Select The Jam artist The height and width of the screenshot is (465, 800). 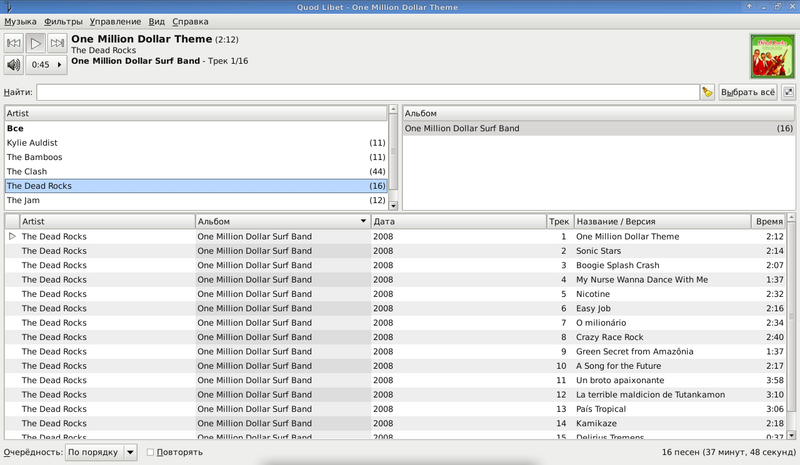pos(196,200)
